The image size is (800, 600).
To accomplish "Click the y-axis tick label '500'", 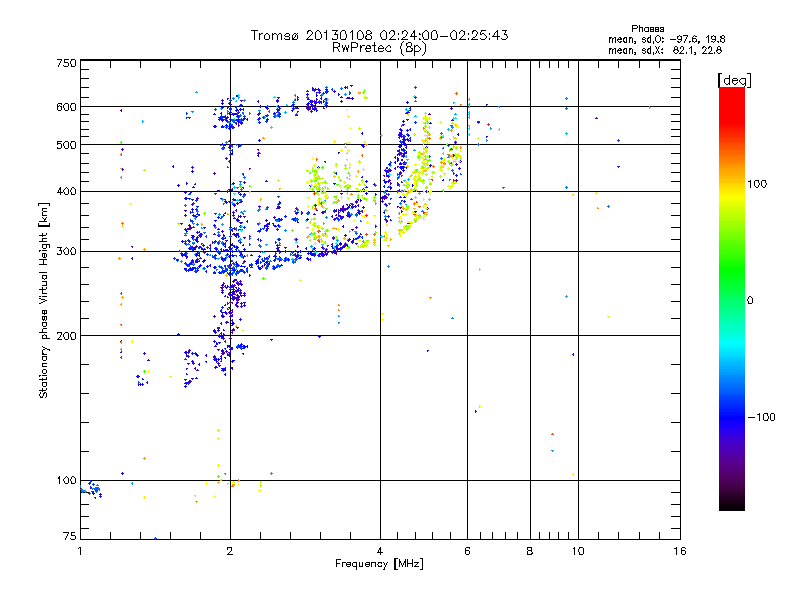I will [66, 145].
